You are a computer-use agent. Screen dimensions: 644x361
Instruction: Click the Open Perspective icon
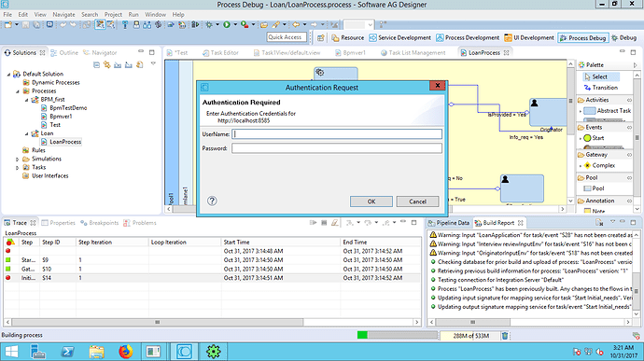pyautogui.click(x=321, y=38)
